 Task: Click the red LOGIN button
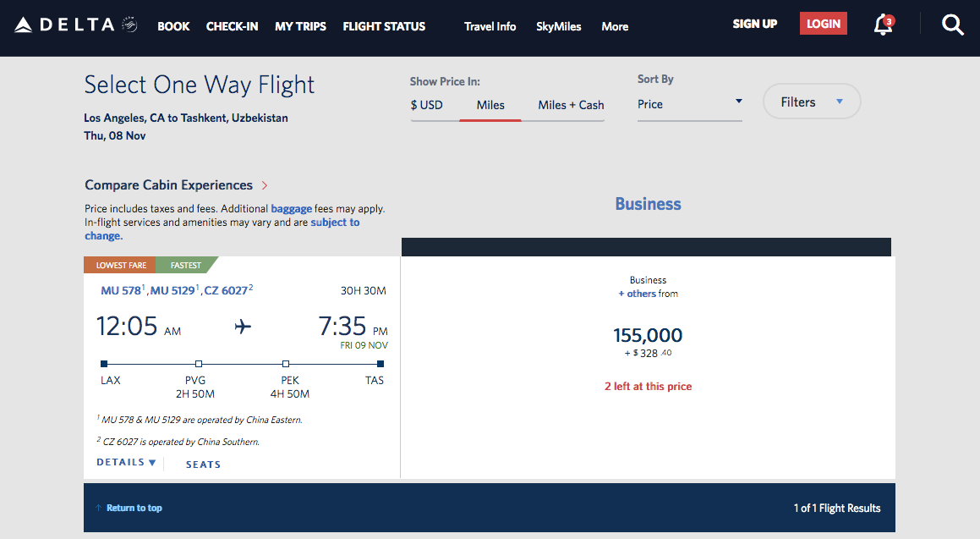pos(823,24)
